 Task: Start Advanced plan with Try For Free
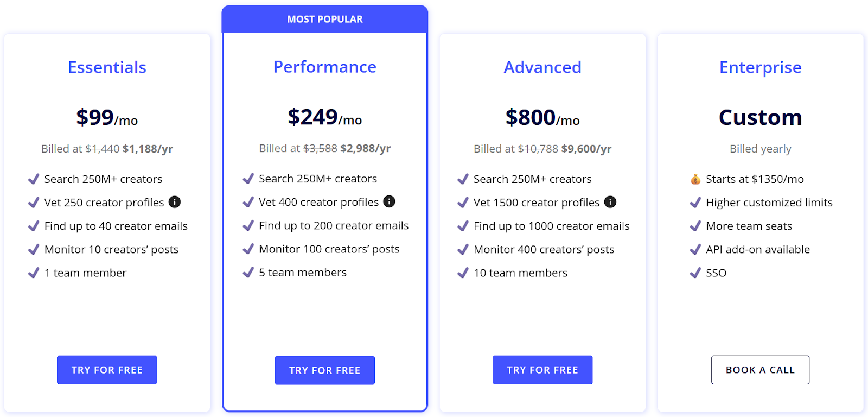pyautogui.click(x=542, y=370)
